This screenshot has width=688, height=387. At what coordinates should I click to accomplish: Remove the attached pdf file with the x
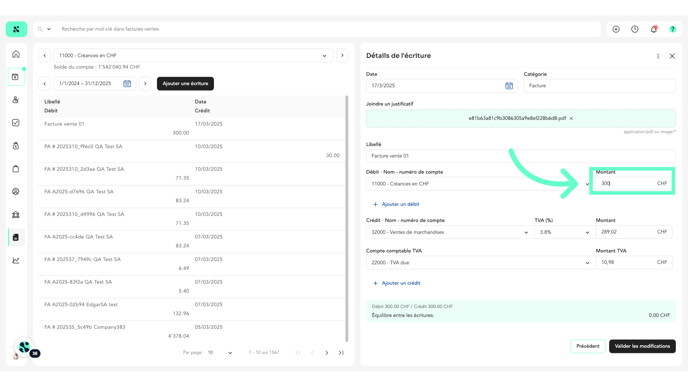(571, 118)
